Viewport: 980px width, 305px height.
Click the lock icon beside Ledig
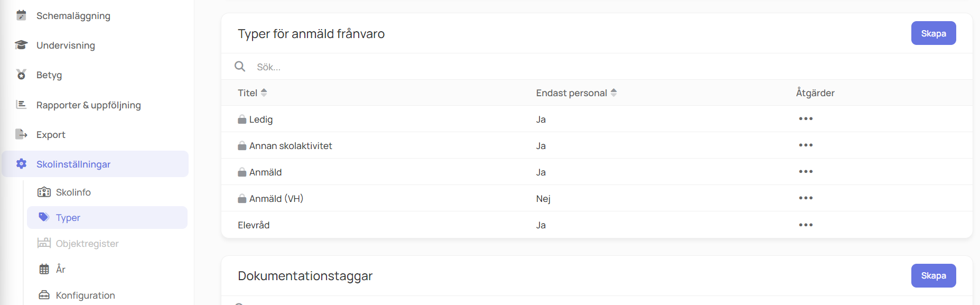(242, 119)
